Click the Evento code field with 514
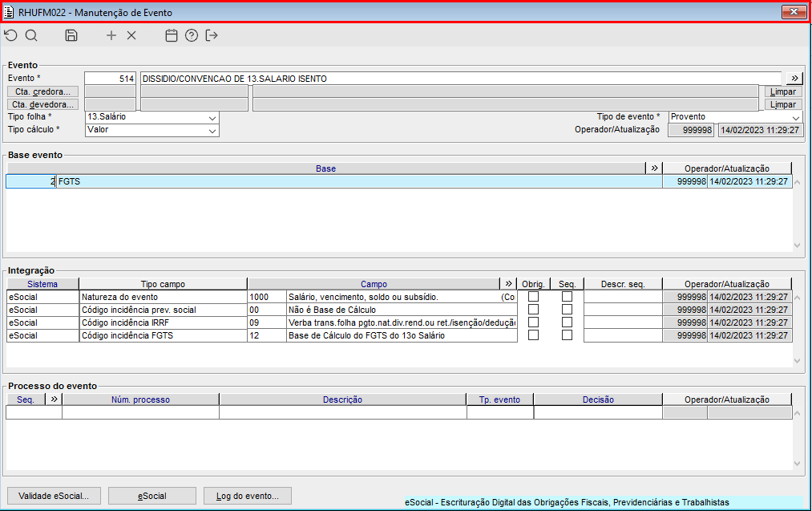 tap(111, 79)
